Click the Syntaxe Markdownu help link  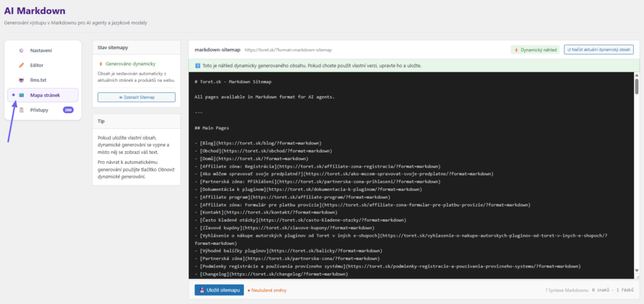567,290
